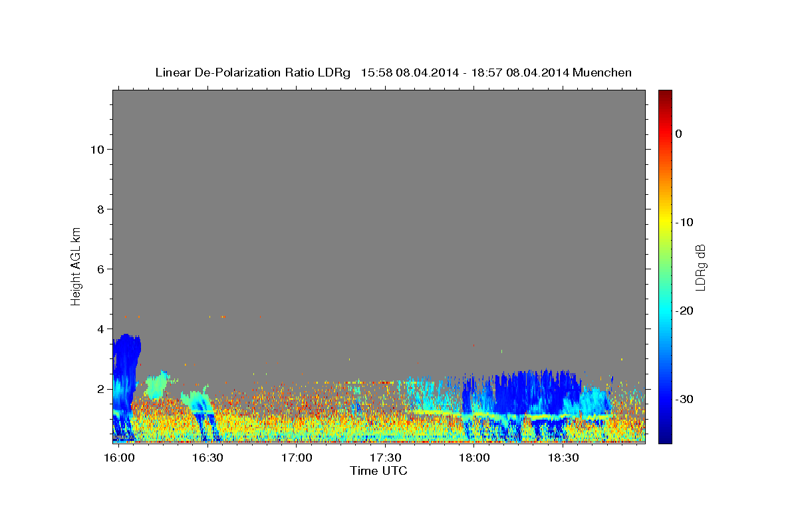Screen dimensions: 798x532
Task: Click the 17:00 time tick label
Action: 296,458
